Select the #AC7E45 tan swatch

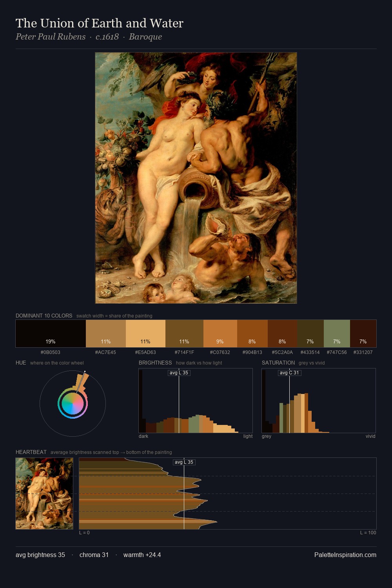click(x=106, y=334)
